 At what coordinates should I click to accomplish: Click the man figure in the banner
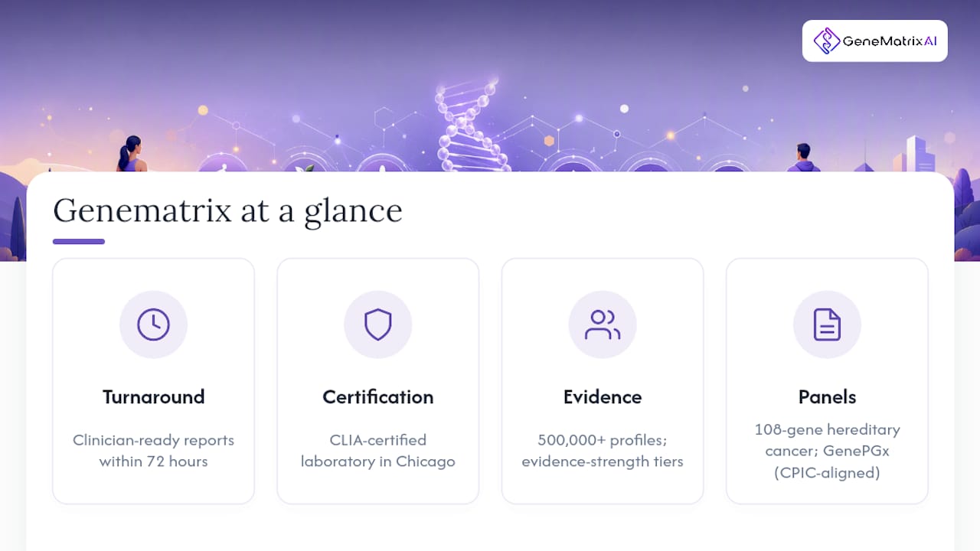coord(803,158)
